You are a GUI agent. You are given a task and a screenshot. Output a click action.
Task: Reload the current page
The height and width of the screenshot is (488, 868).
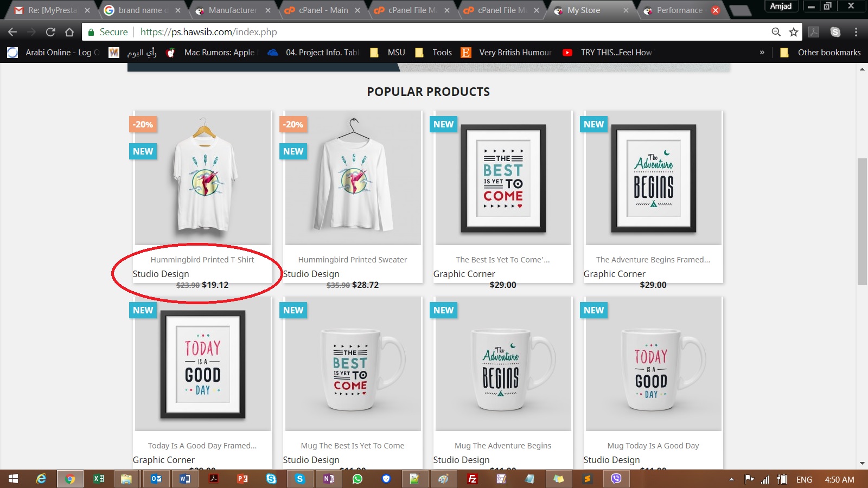click(x=50, y=32)
